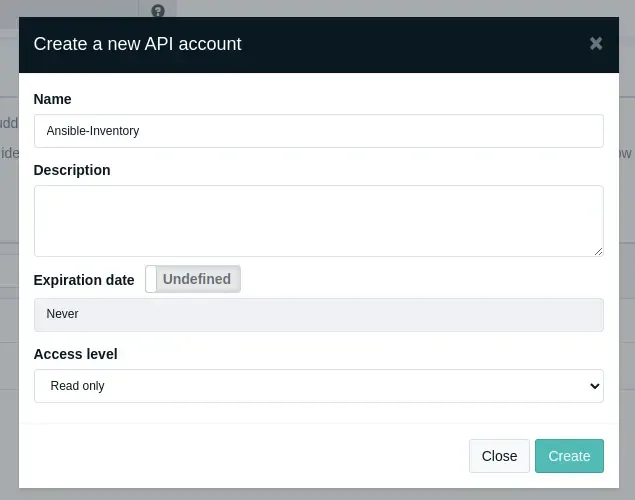The height and width of the screenshot is (500, 635).
Task: Click the help question mark icon
Action: coord(158,11)
